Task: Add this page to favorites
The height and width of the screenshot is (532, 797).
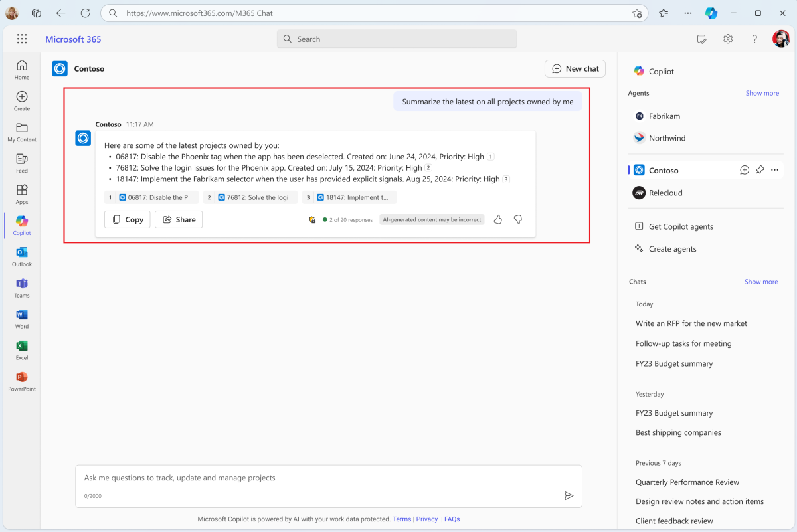Action: pos(637,13)
